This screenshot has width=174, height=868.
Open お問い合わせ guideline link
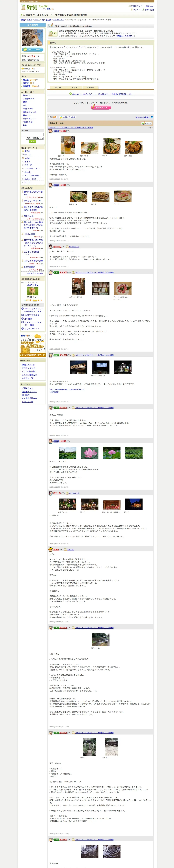click(x=27, y=402)
